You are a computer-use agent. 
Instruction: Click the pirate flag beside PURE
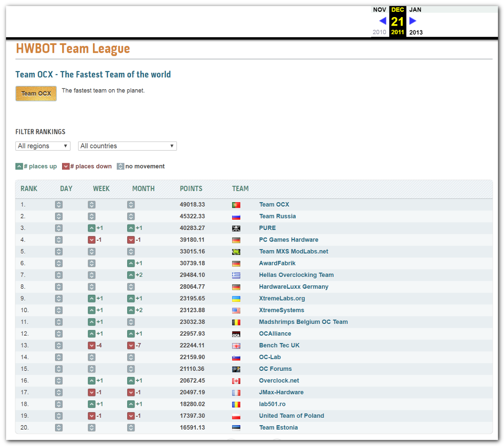(236, 229)
